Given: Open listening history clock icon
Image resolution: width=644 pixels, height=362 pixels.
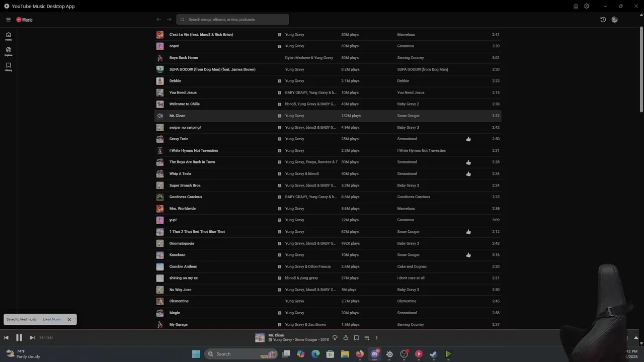Looking at the screenshot, I should tap(603, 20).
